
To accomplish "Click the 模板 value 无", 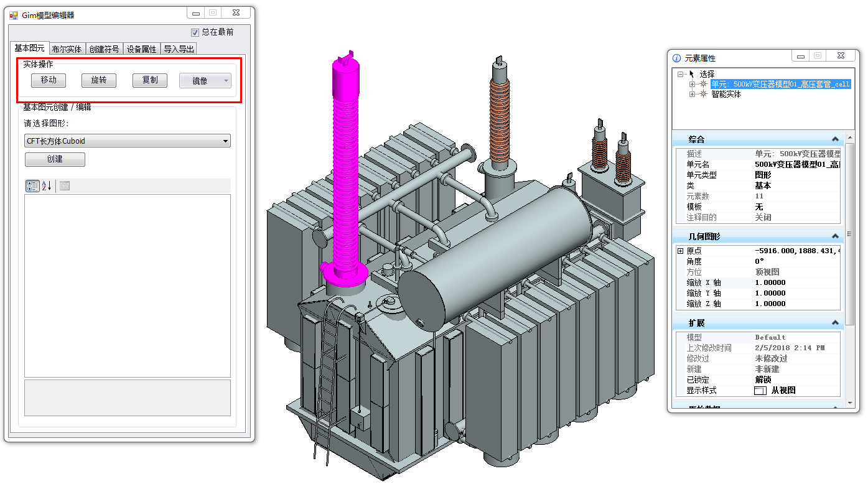I will (758, 207).
